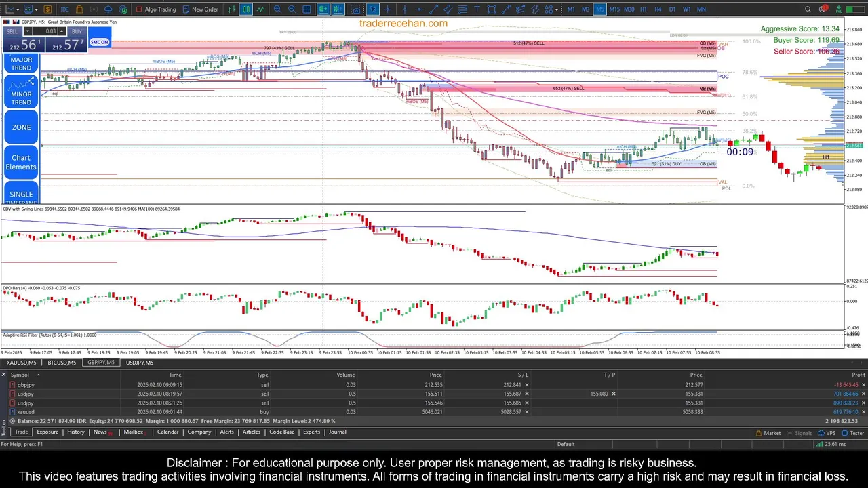This screenshot has width=868, height=488.
Task: Switch chart to line chart style
Action: pyautogui.click(x=260, y=9)
